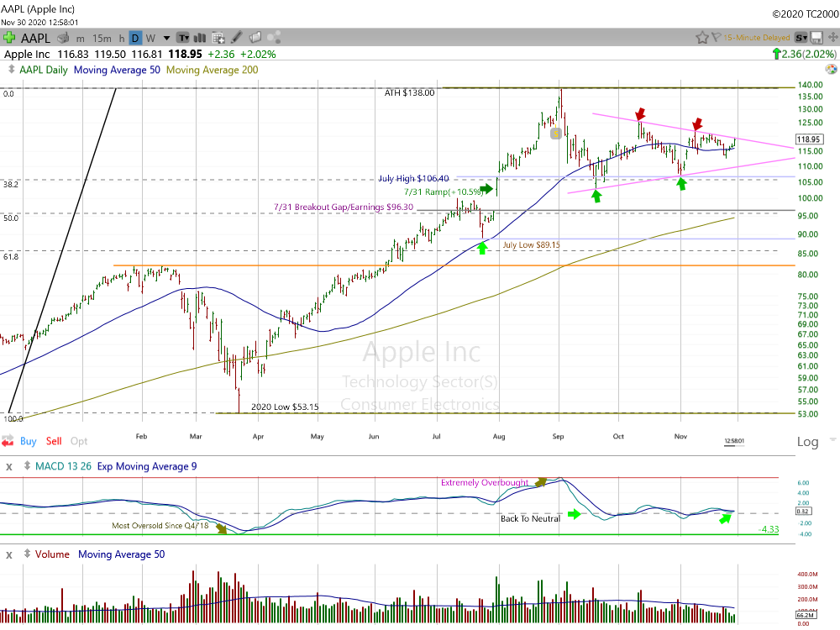840x630 pixels.
Task: Open the color palette icon
Action: [831, 69]
